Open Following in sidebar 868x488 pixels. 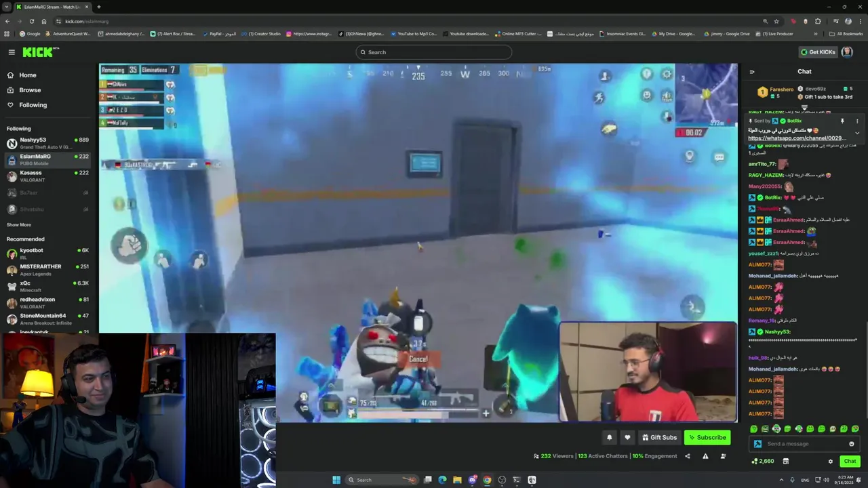[33, 105]
